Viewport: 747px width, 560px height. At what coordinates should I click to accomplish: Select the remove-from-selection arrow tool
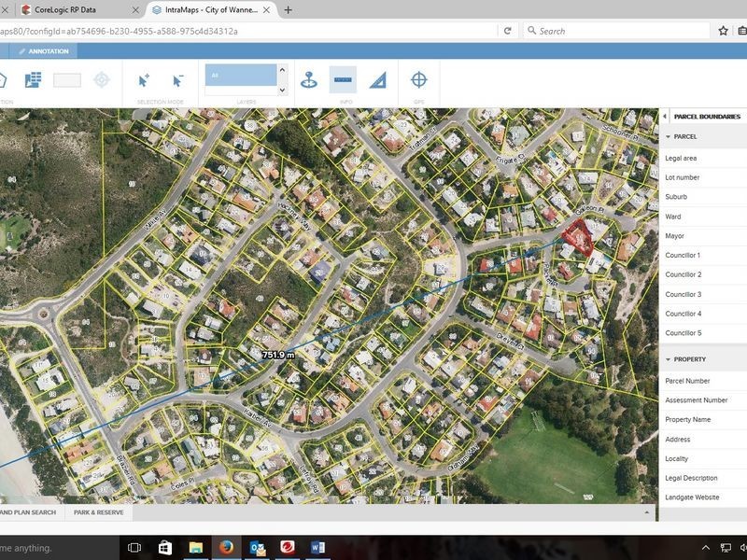(179, 79)
